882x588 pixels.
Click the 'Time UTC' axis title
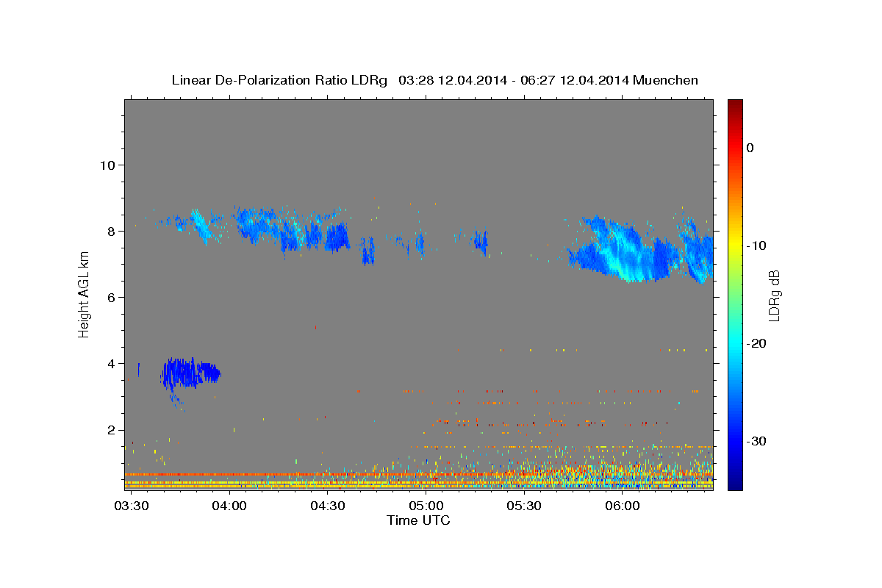pos(418,520)
